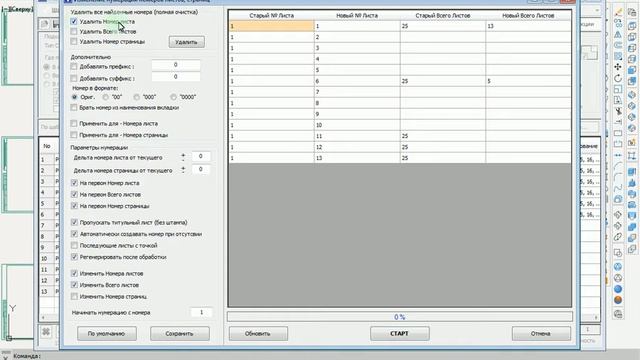640x360 pixels.
Task: Select the Trim tool
Action: click(x=618, y=111)
